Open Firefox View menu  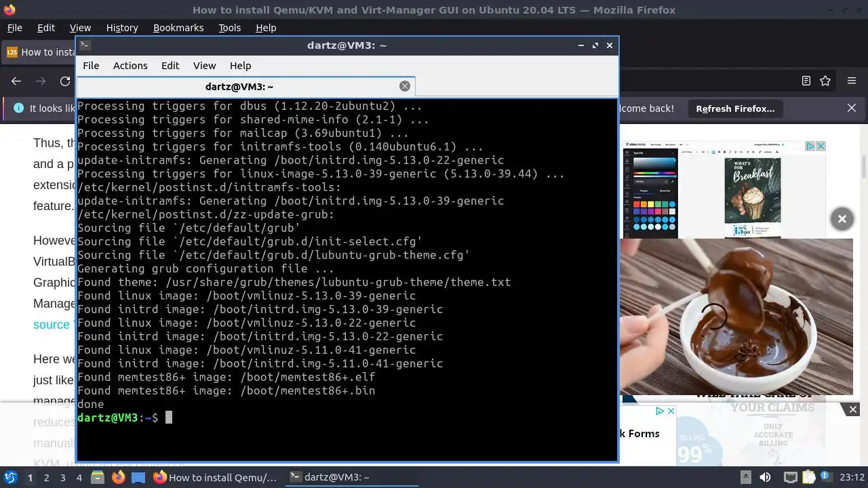click(80, 28)
